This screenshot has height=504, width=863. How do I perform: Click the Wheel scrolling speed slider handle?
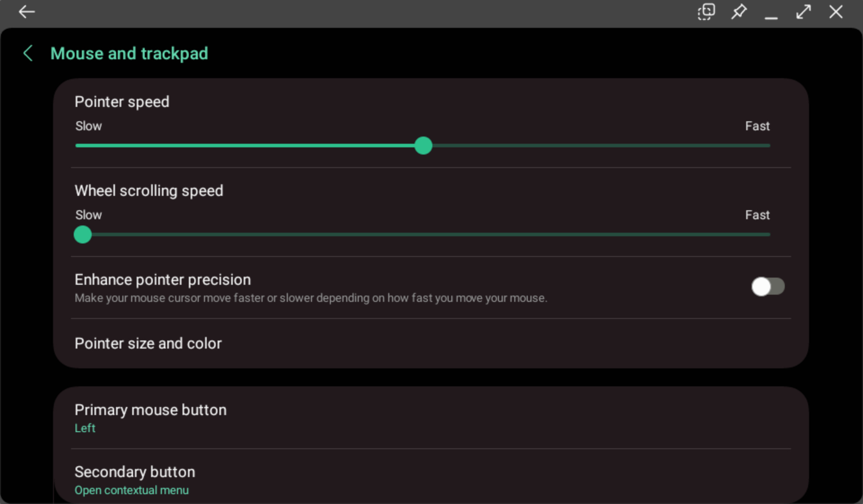point(83,234)
